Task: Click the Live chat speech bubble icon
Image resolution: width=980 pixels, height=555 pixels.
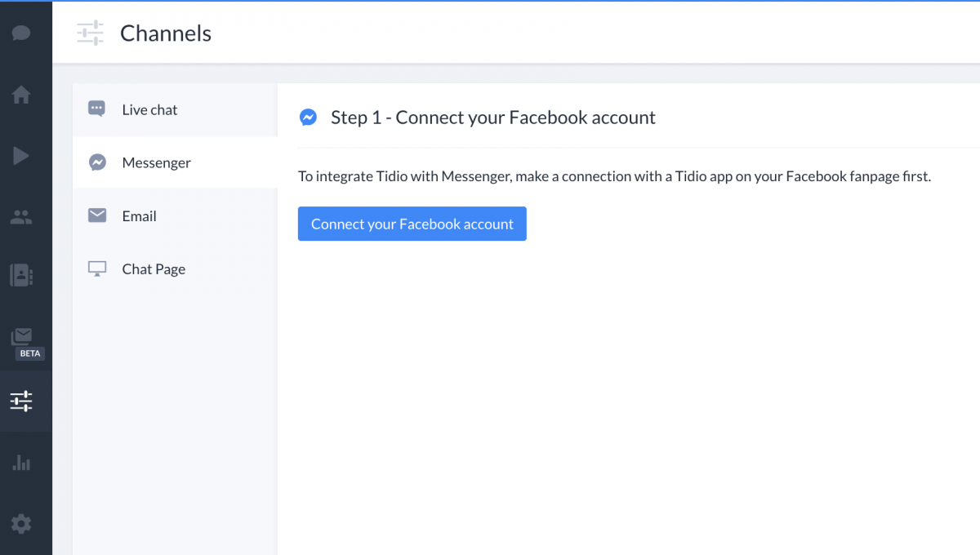Action: pos(96,109)
